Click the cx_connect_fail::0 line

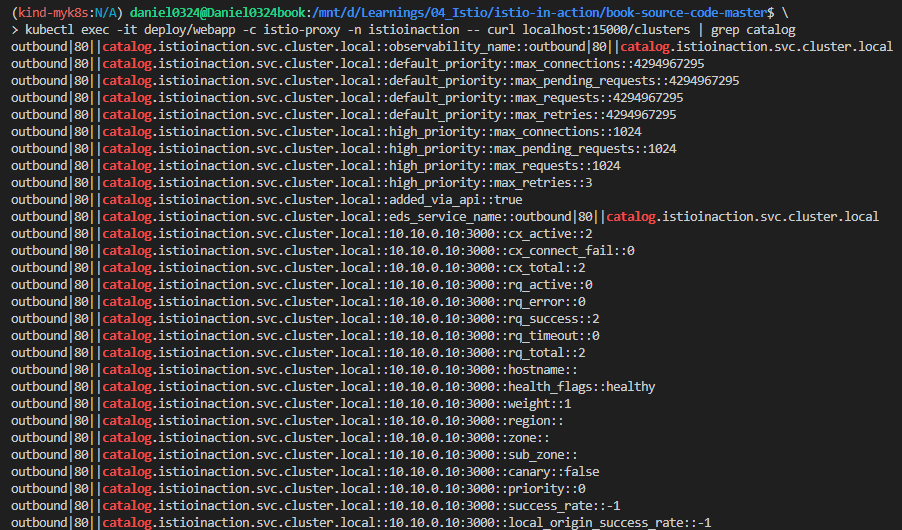tap(323, 250)
